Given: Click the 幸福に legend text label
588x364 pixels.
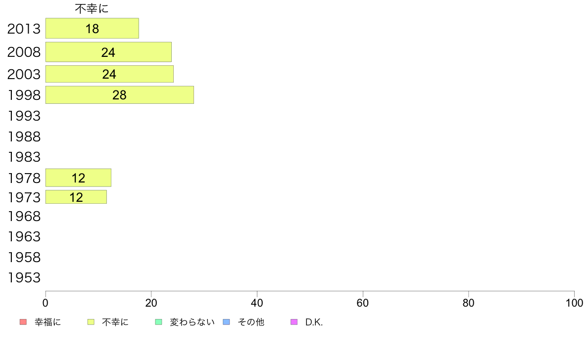Looking at the screenshot, I should 48,322.
